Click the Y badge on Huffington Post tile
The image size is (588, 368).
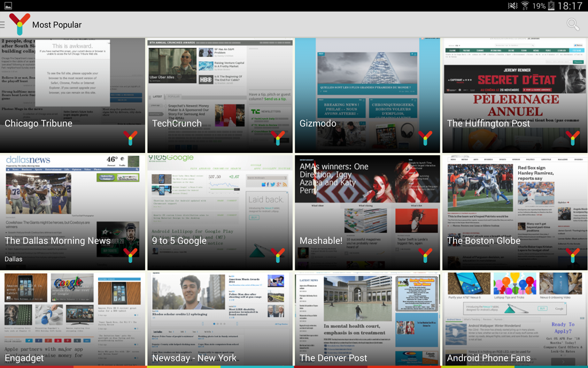pyautogui.click(x=572, y=138)
